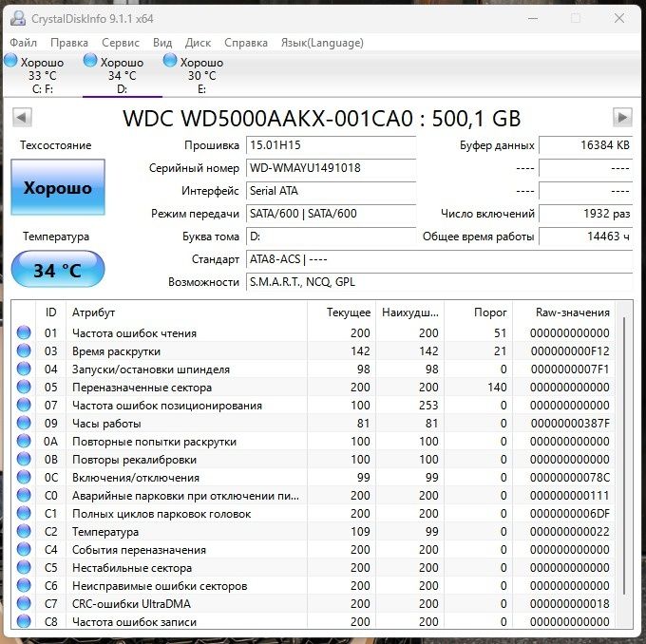Viewport: 646px width, 644px height.
Task: Select row Частота ошибок чтения
Action: (x=313, y=332)
